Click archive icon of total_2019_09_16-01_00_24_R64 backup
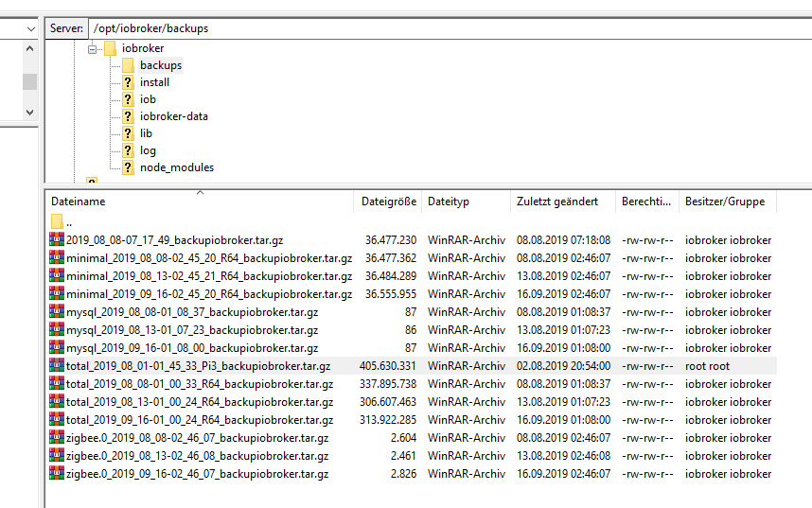Image resolution: width=812 pixels, height=508 pixels. 57,419
